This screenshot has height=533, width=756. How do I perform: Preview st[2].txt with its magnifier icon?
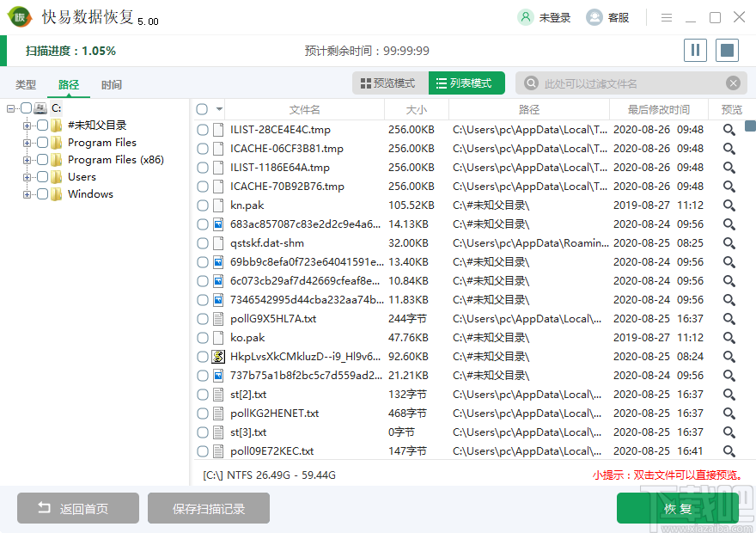tap(729, 395)
